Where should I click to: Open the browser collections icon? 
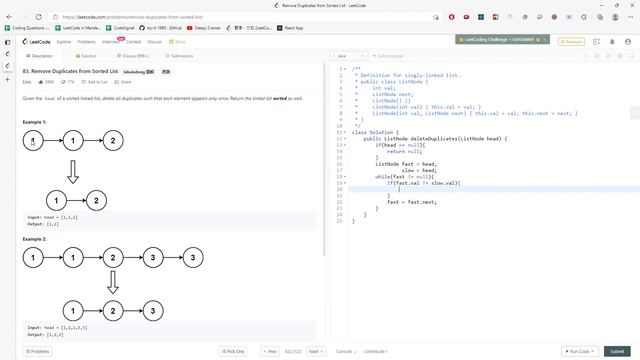(x=600, y=17)
